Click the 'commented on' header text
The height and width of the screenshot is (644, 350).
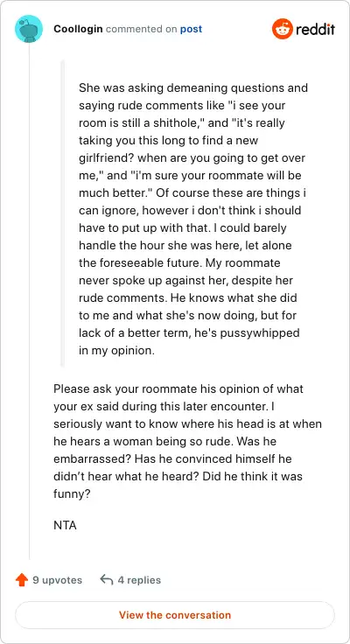(142, 29)
